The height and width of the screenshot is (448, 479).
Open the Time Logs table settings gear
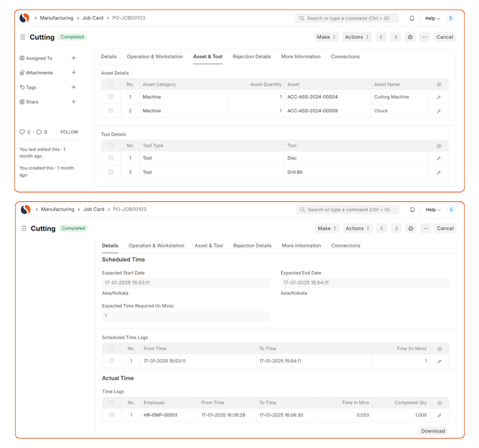tap(439, 403)
